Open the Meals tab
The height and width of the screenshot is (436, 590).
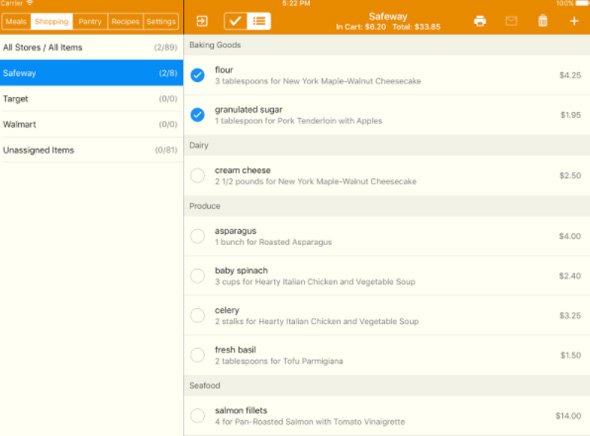(x=16, y=21)
